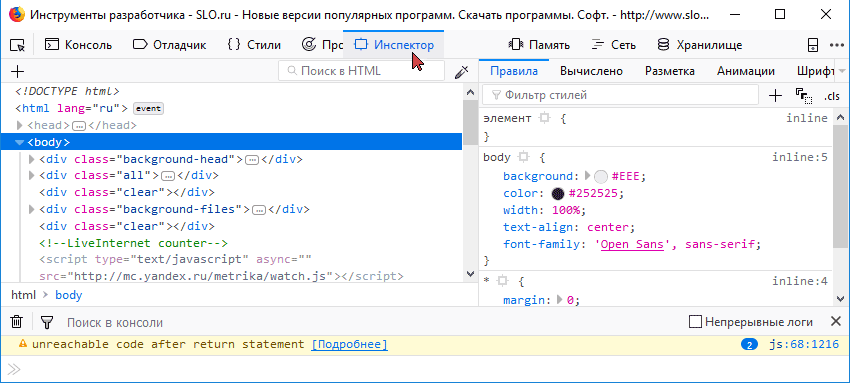850x383 pixels.
Task: Open the Анимации tab
Action: pyautogui.click(x=745, y=71)
